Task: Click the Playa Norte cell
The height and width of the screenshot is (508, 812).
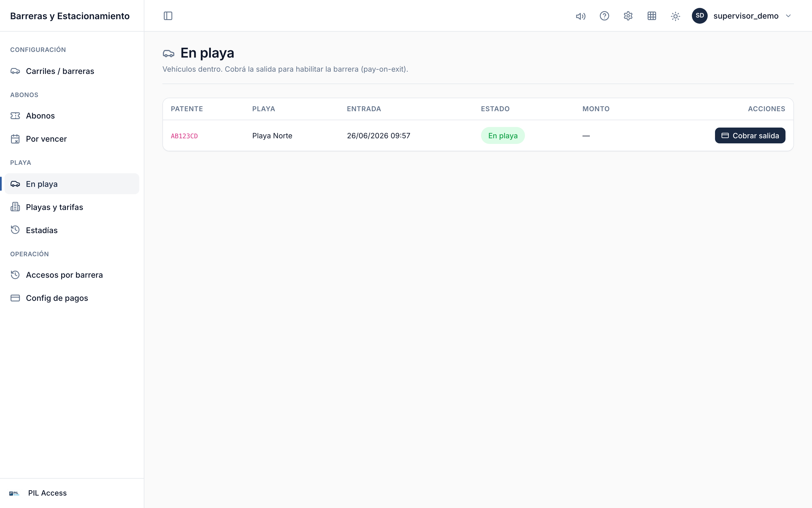Action: point(272,135)
